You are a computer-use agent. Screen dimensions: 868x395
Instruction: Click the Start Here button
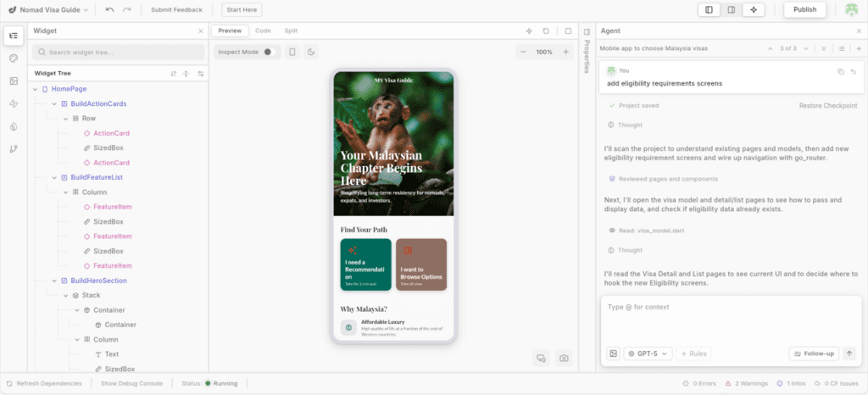click(242, 10)
